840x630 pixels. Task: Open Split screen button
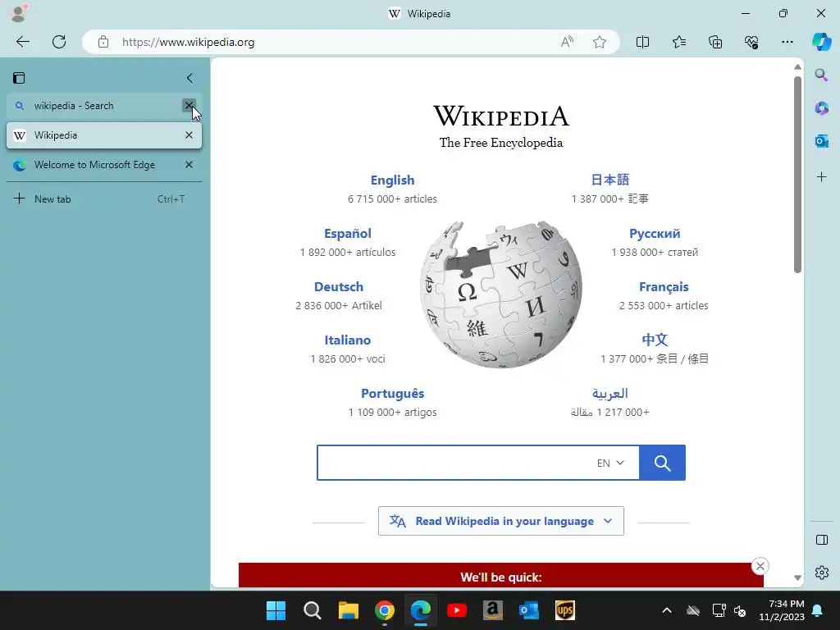(x=642, y=42)
